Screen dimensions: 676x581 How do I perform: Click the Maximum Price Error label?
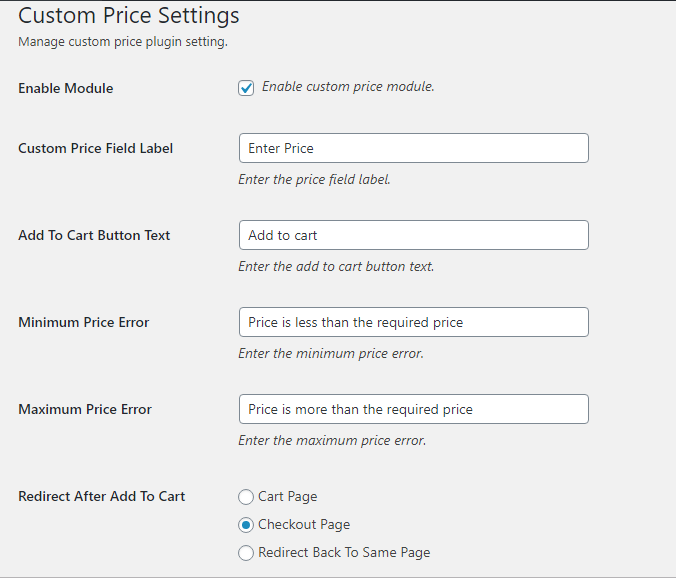[x=85, y=409]
